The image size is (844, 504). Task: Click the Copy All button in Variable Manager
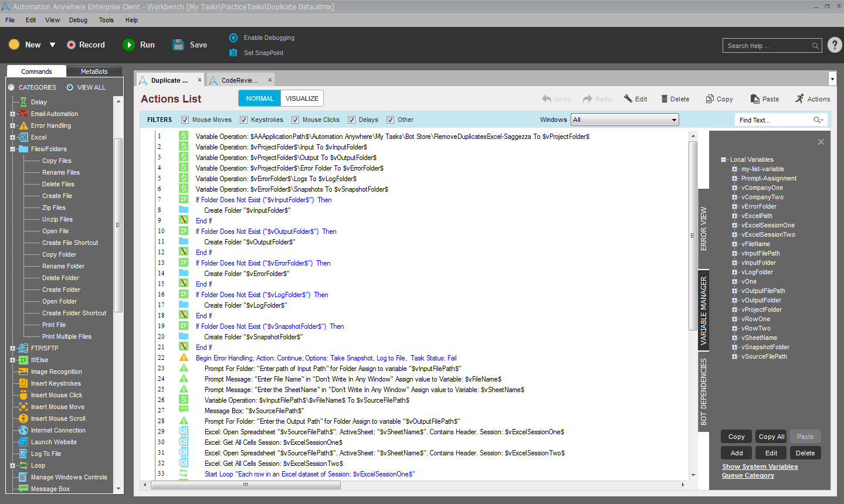coord(771,437)
